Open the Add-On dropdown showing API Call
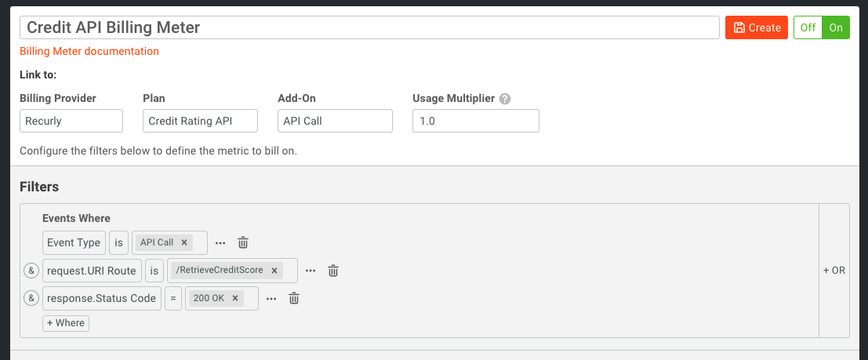 (x=335, y=121)
